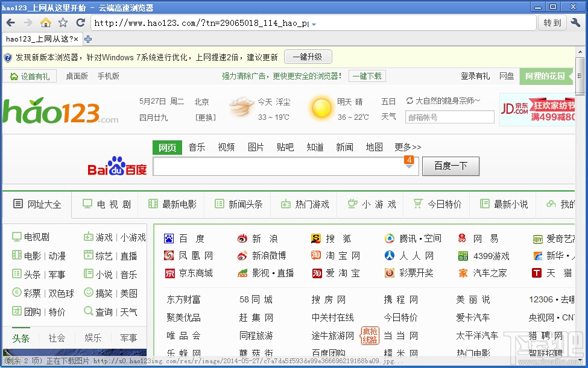
Task: Click the vertical scrollbar thumb
Action: tap(580, 76)
